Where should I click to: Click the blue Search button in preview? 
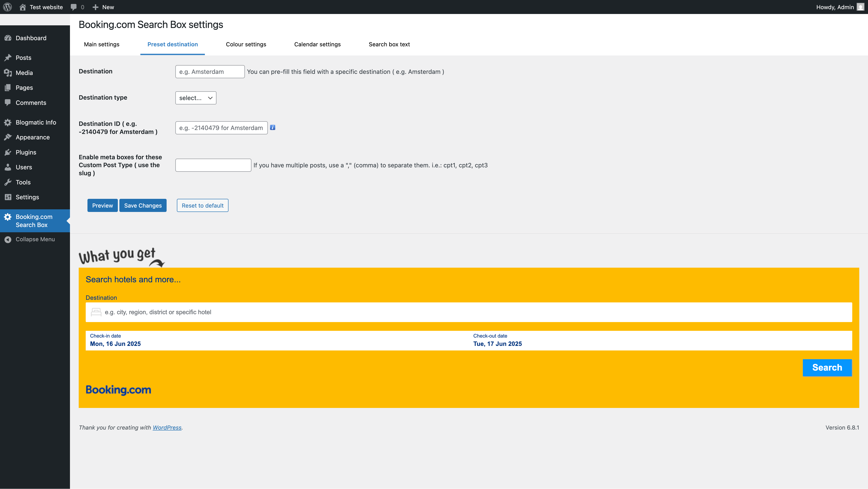827,368
